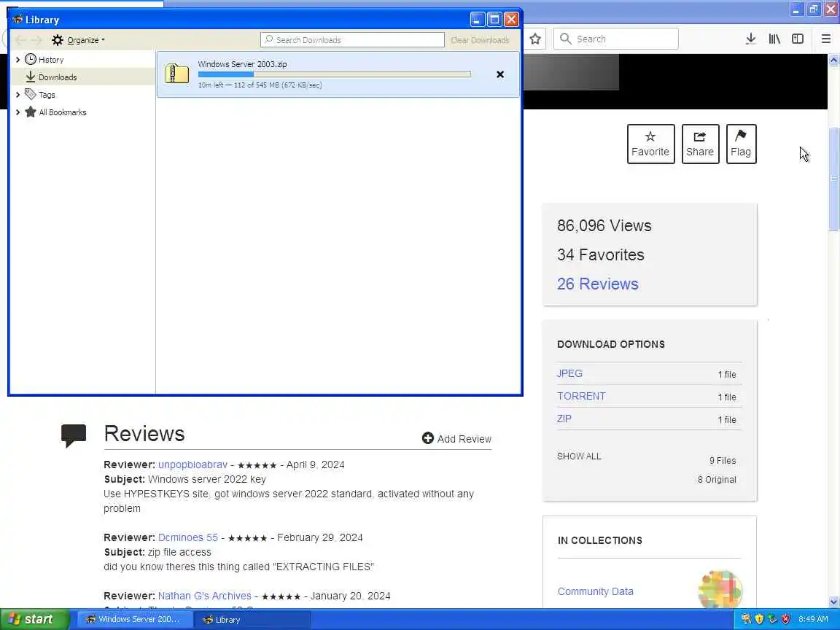The width and height of the screenshot is (840, 630).
Task: Open the browser hamburger menu
Action: pos(826,39)
